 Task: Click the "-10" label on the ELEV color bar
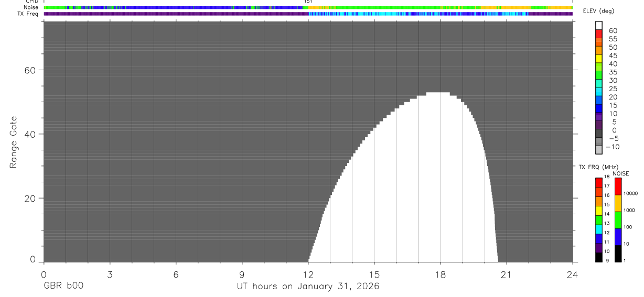(613, 147)
